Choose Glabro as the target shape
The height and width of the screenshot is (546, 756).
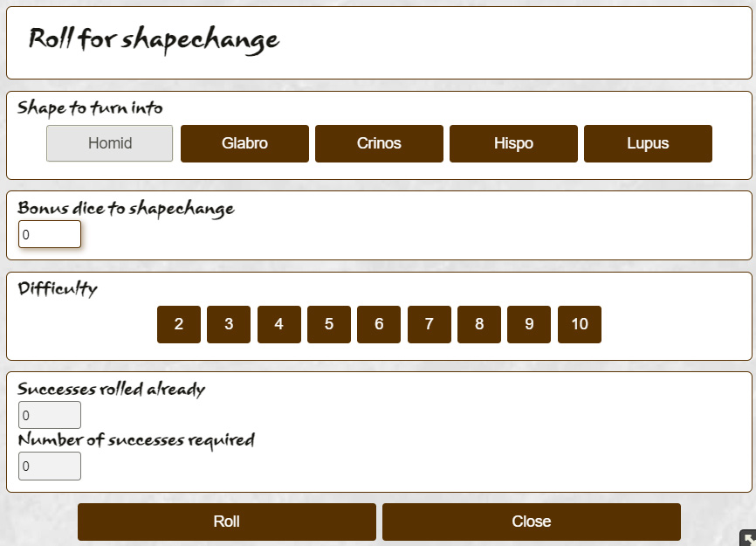[x=244, y=143]
